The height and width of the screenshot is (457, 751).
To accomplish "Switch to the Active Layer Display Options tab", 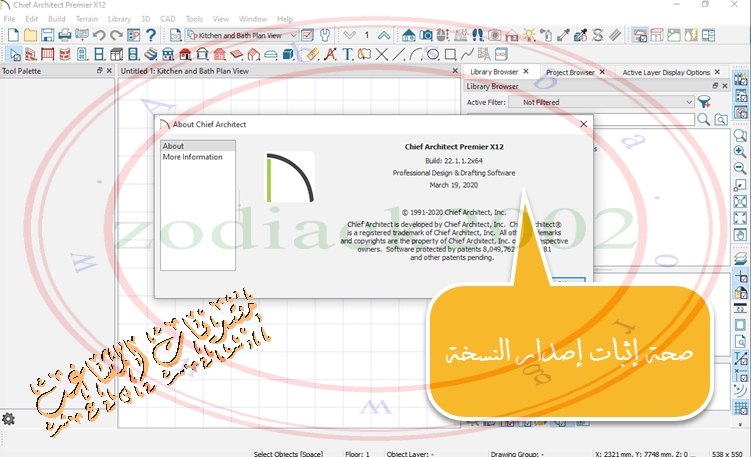I will (x=666, y=72).
